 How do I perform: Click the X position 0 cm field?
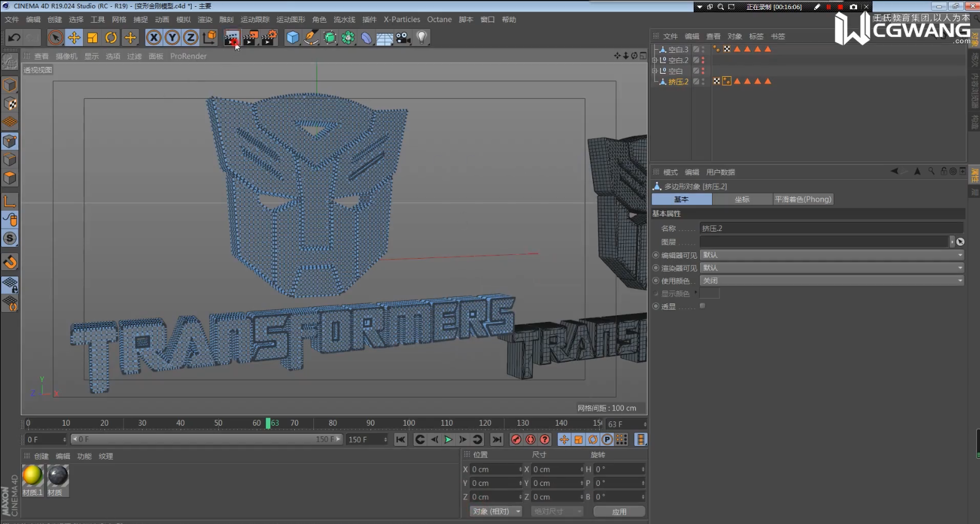tap(495, 469)
